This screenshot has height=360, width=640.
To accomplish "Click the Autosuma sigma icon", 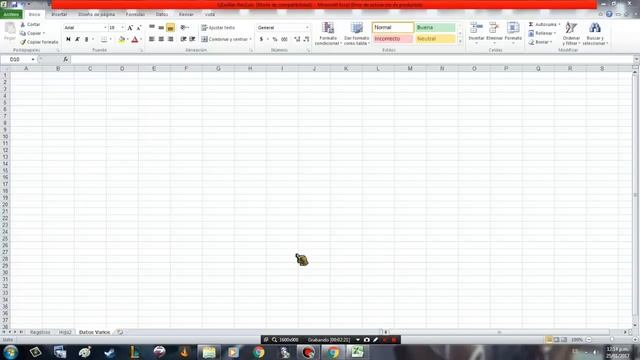I will [x=531, y=24].
